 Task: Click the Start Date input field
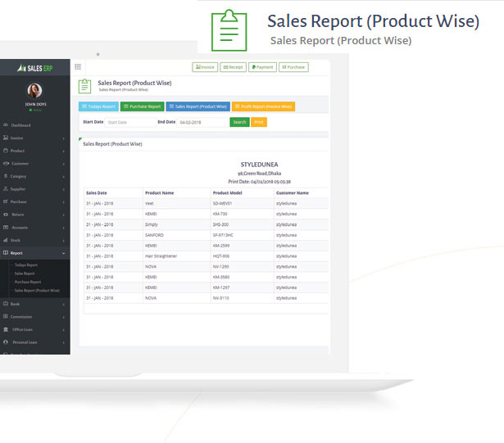(129, 122)
